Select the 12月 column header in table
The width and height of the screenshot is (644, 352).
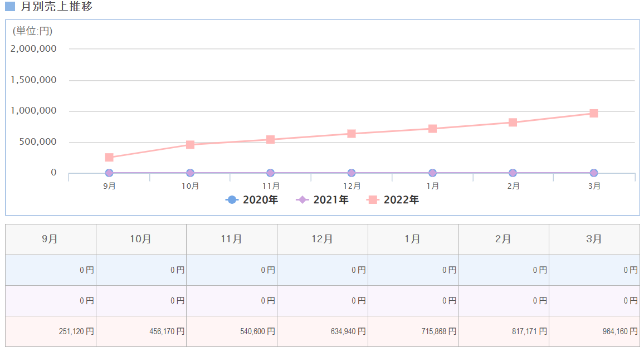[322, 239]
